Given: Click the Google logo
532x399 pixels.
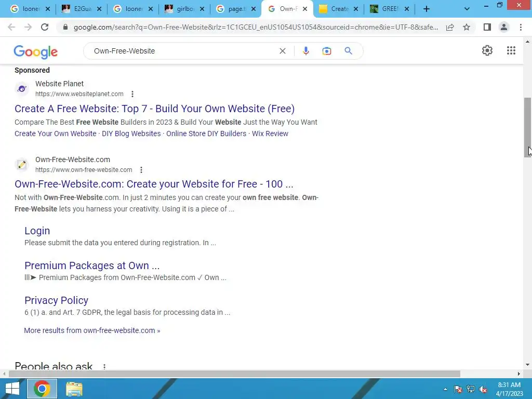Looking at the screenshot, I should point(36,51).
